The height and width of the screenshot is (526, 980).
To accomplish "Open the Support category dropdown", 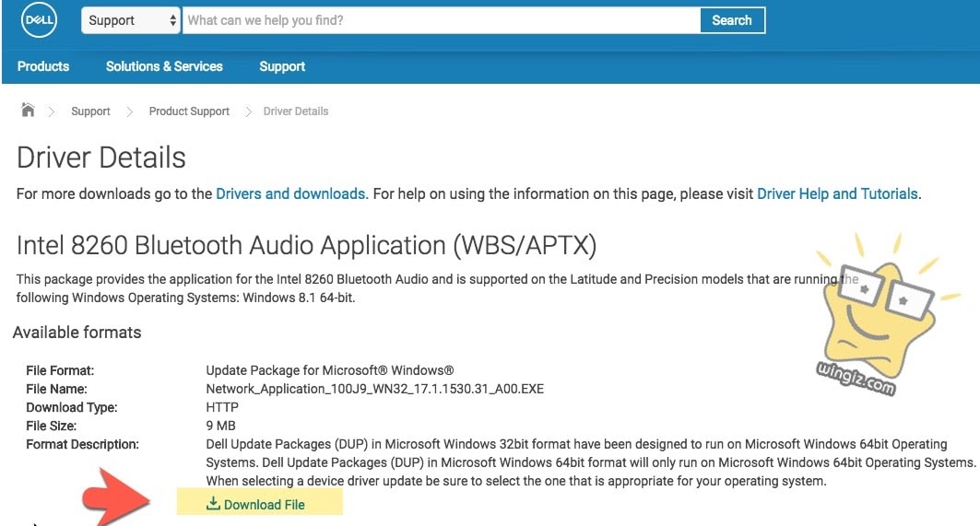I will coord(131,20).
